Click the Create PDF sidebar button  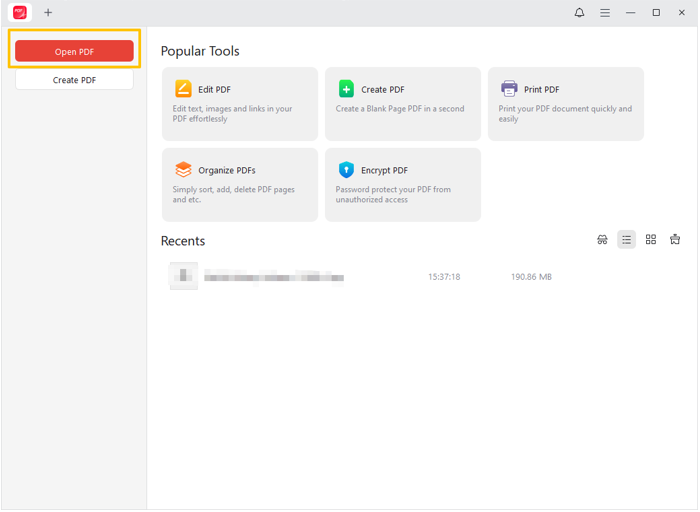click(74, 80)
